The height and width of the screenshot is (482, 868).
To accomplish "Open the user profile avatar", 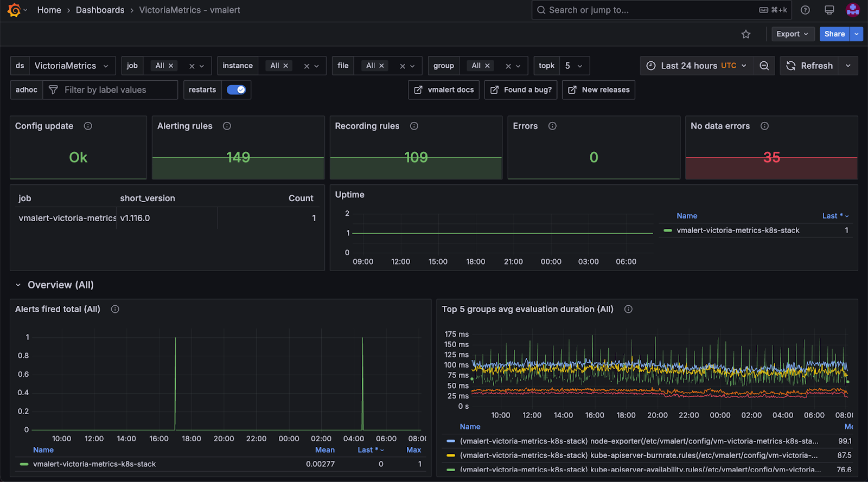I will click(x=853, y=10).
